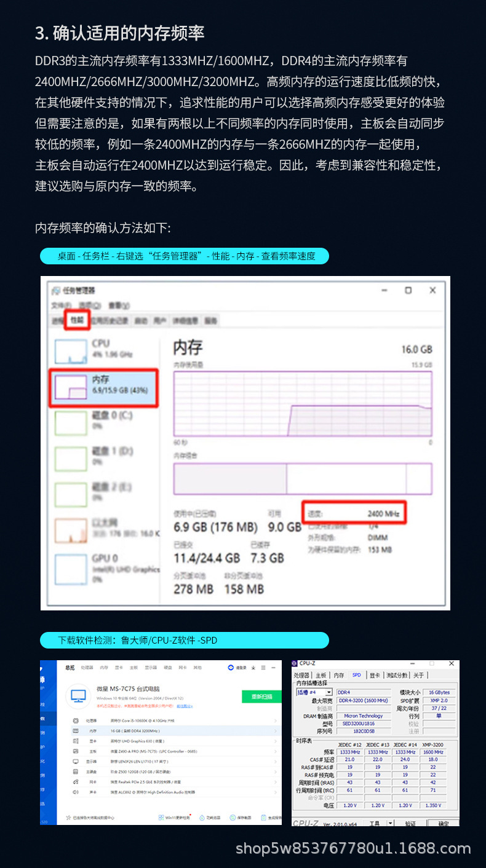Viewport: 486px width, 868px height.
Task: Click the 内存 memory item in sidebar
Action: [x=104, y=388]
